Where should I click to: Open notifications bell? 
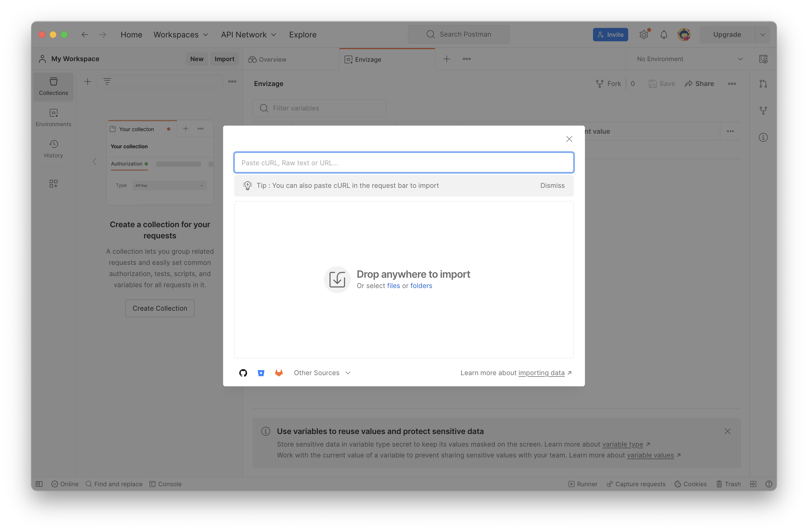pyautogui.click(x=664, y=35)
